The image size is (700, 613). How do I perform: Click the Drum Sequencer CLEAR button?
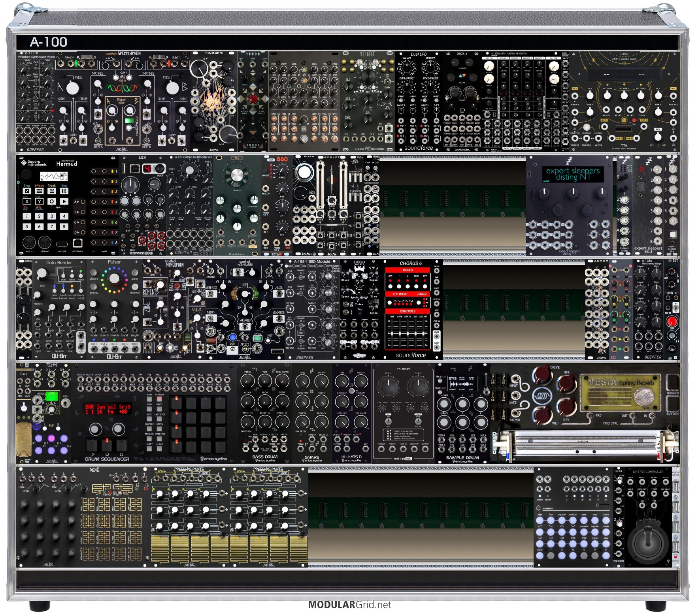point(159,448)
